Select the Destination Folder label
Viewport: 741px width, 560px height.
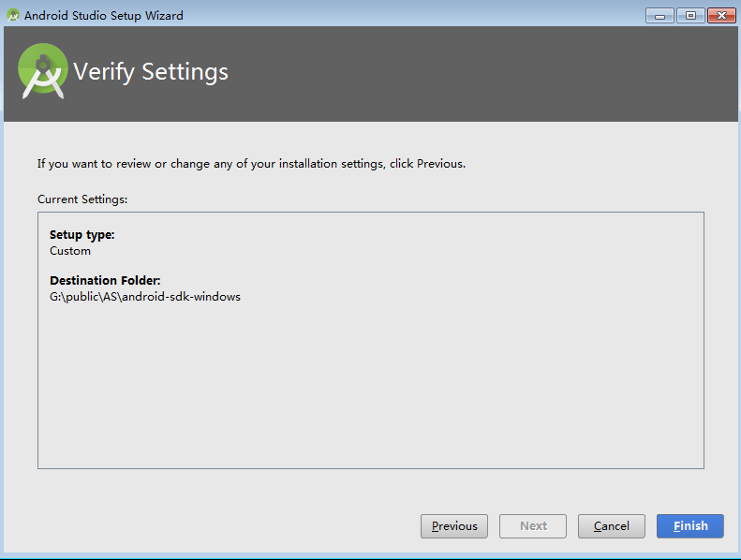click(x=105, y=281)
